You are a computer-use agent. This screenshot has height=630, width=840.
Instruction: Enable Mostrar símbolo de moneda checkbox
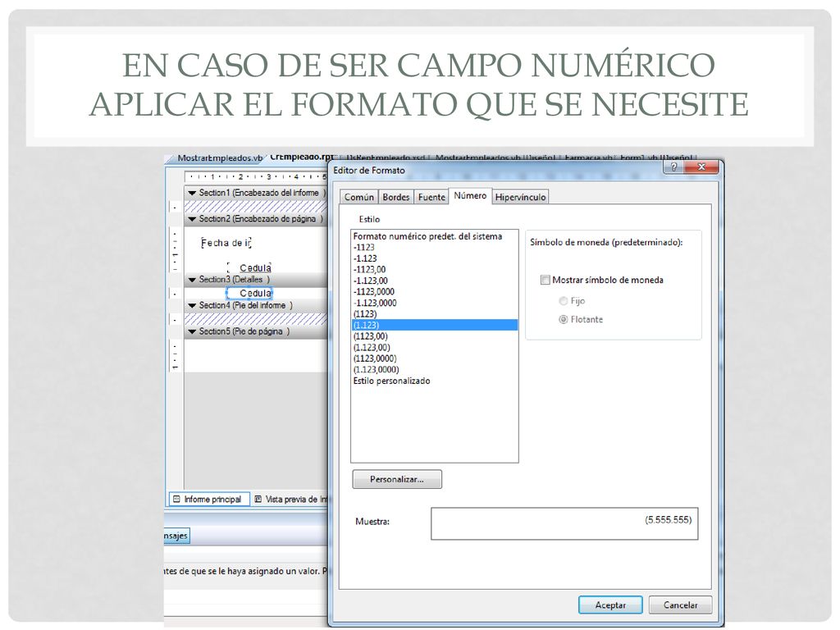coord(546,280)
